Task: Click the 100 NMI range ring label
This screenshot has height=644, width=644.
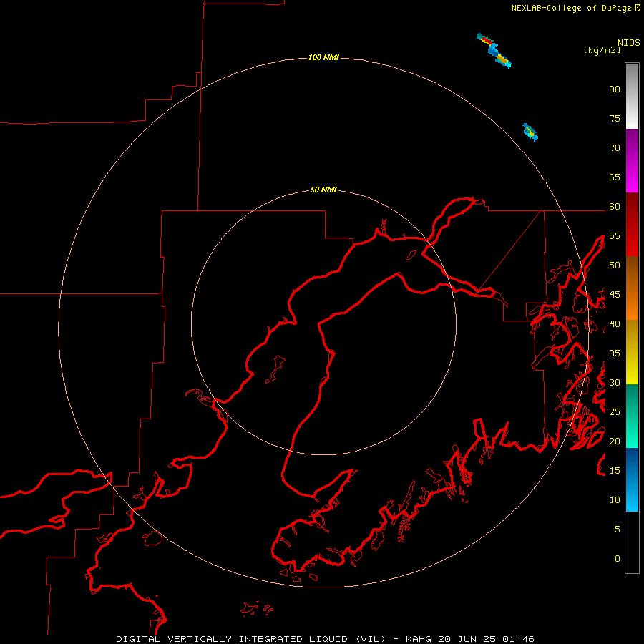Action: (323, 57)
